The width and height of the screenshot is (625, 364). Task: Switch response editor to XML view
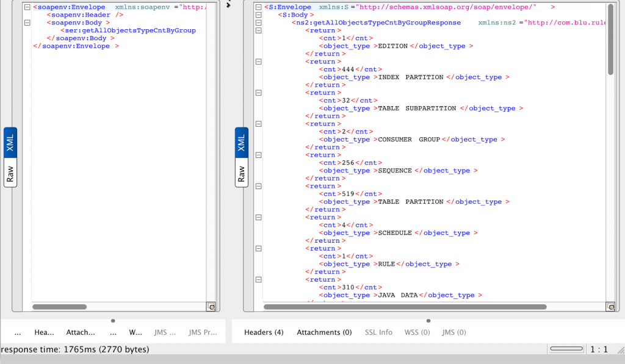tap(242, 143)
